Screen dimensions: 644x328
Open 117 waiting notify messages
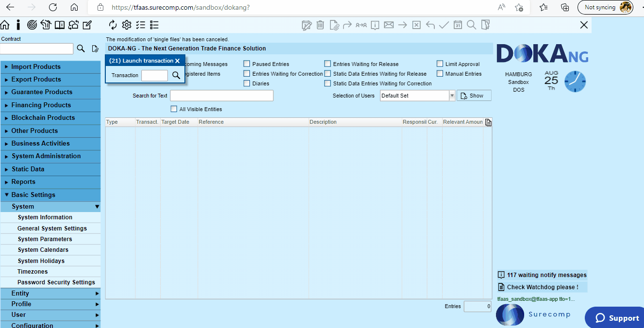[542, 275]
